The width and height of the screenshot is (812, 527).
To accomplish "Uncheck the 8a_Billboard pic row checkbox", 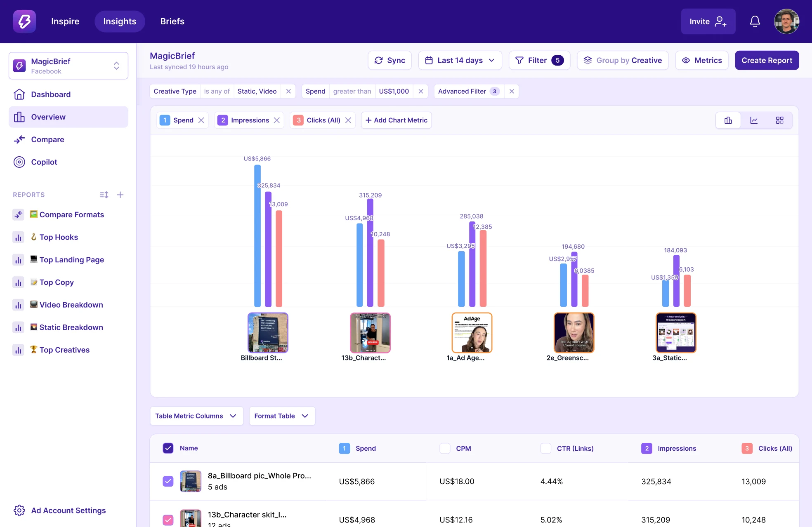I will click(168, 481).
